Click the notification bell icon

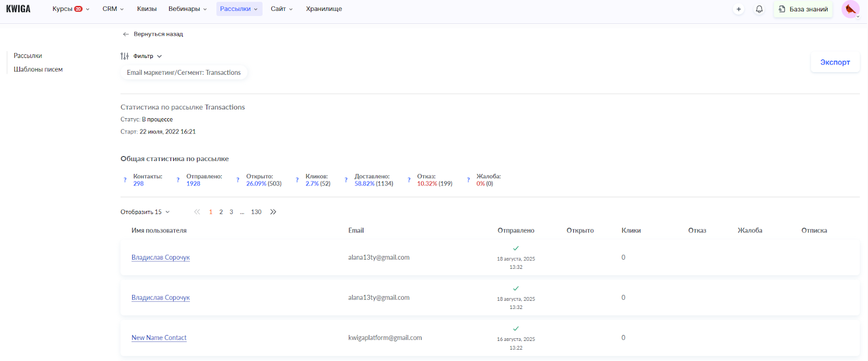click(759, 9)
